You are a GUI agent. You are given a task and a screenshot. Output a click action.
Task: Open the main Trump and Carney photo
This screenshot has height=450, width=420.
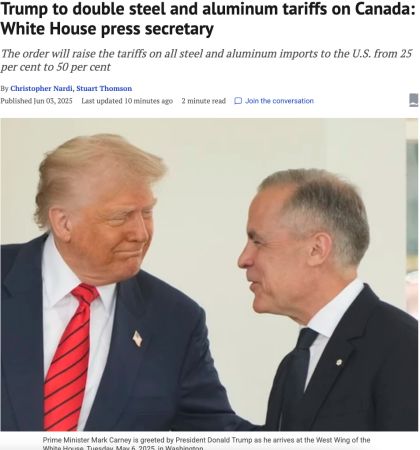209,275
